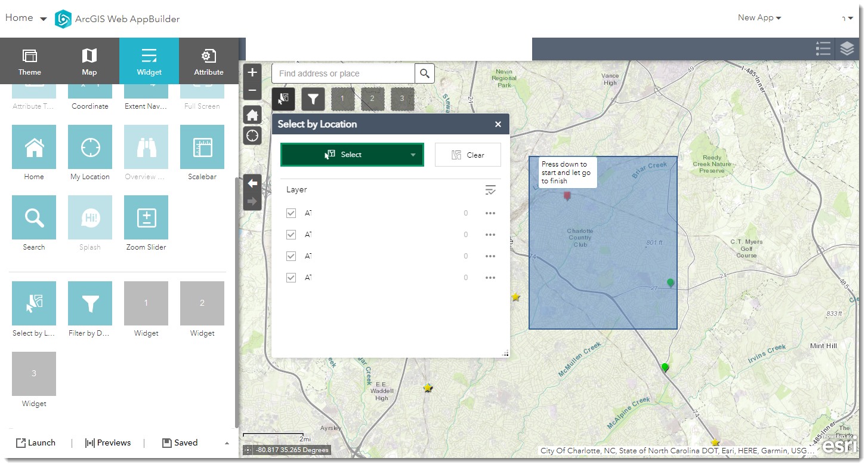Open the Filter by Date widget icon
The width and height of the screenshot is (868, 467).
click(89, 303)
